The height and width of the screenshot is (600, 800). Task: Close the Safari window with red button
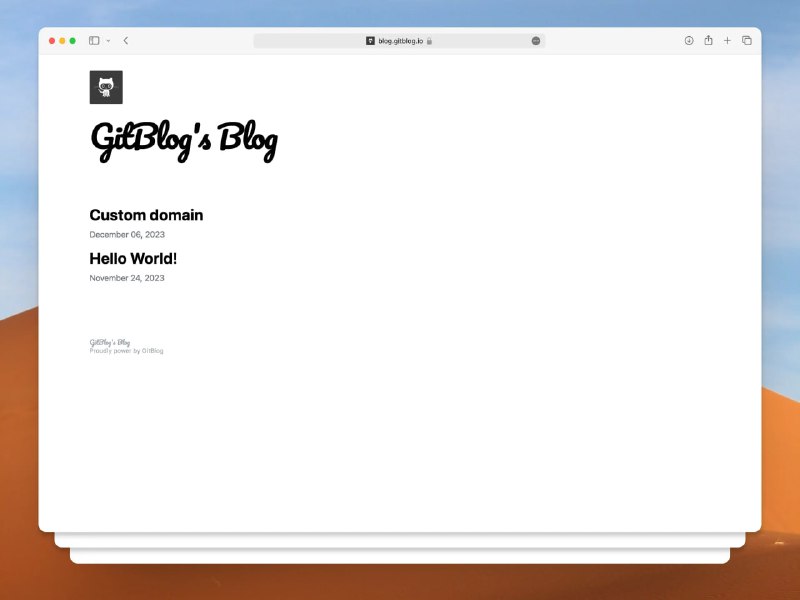coord(52,41)
